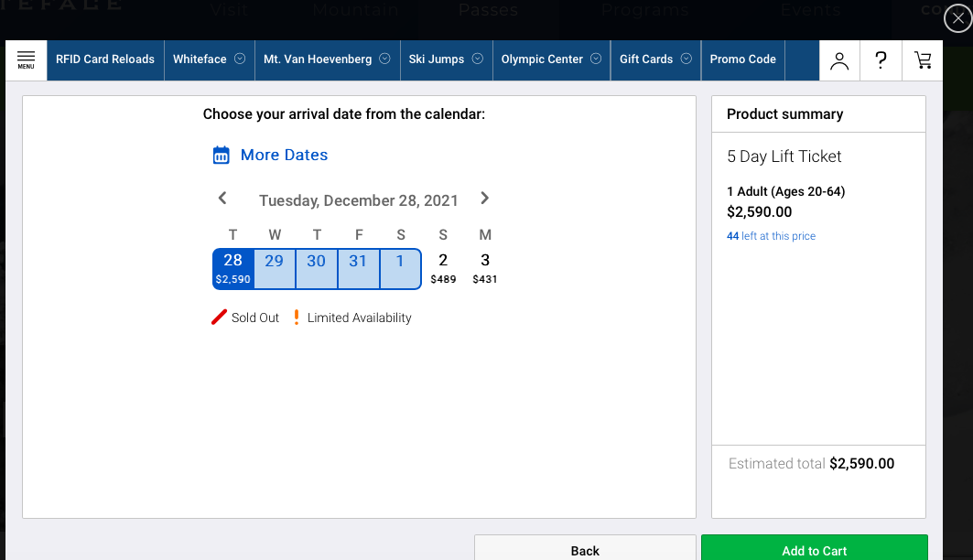Viewport: 973px width, 560px height.
Task: Click the Back button
Action: tap(585, 550)
